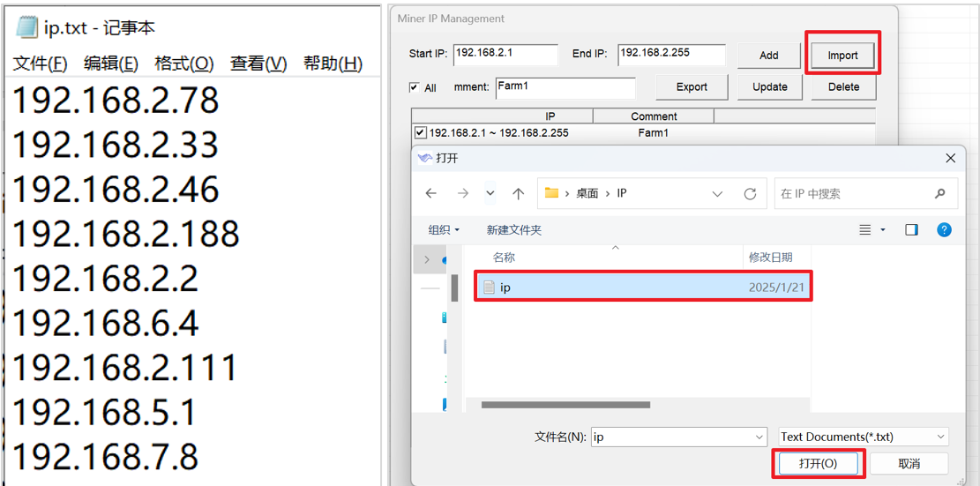980x486 pixels.
Task: Click the Add button
Action: 769,55
